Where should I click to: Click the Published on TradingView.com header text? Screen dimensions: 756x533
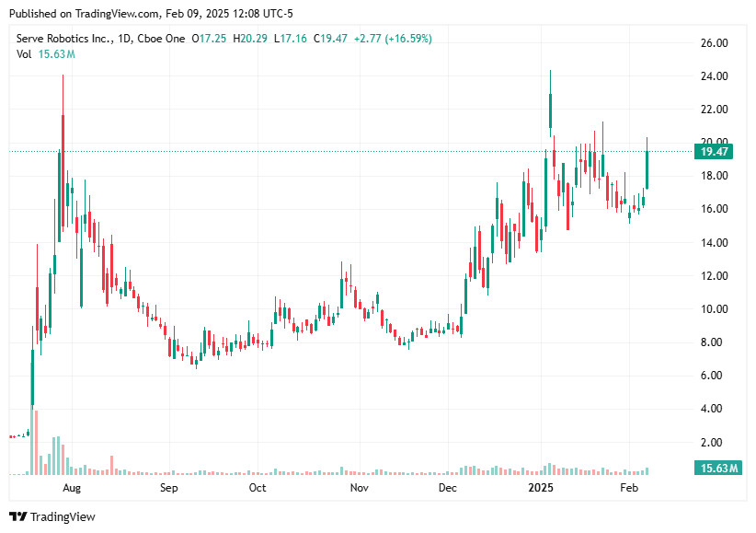pos(151,14)
